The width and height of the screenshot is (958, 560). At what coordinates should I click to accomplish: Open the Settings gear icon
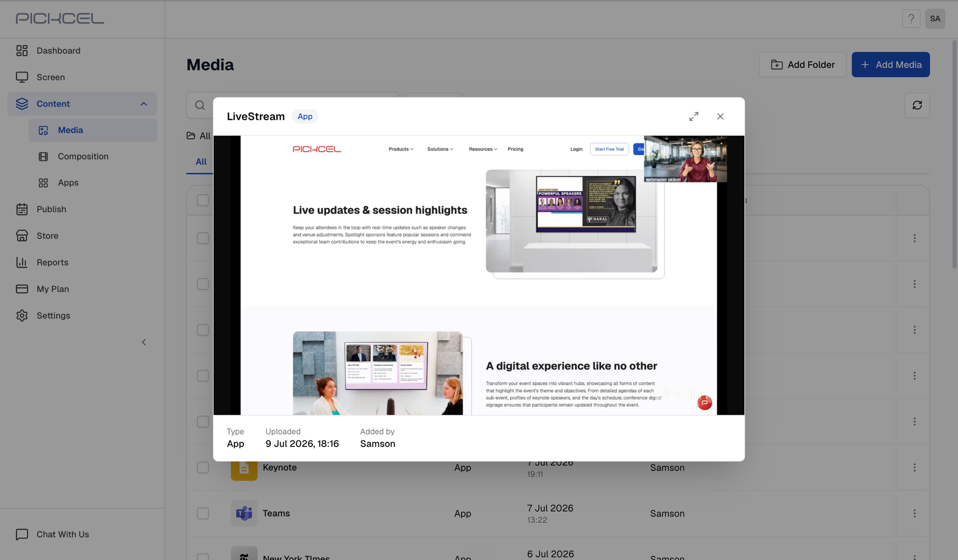point(22,316)
